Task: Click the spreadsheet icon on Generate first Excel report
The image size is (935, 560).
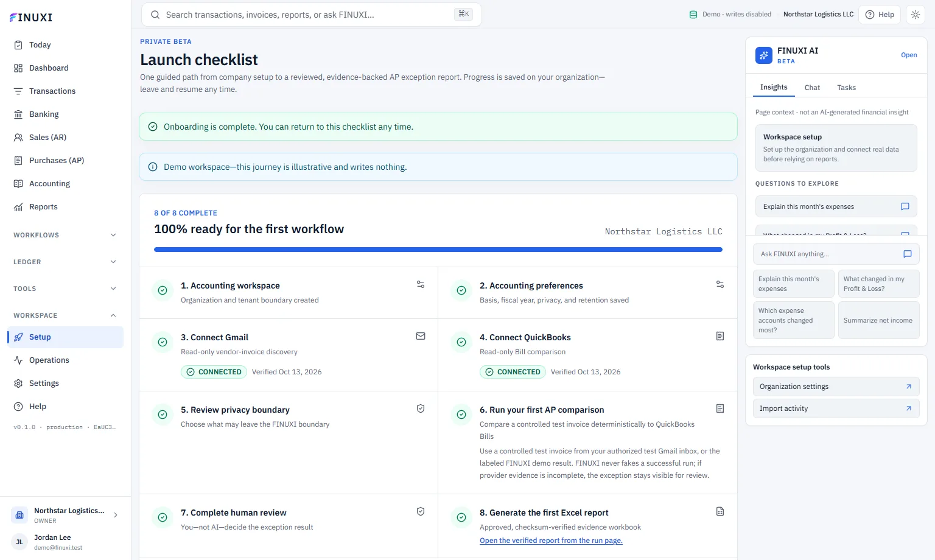Action: click(x=720, y=511)
